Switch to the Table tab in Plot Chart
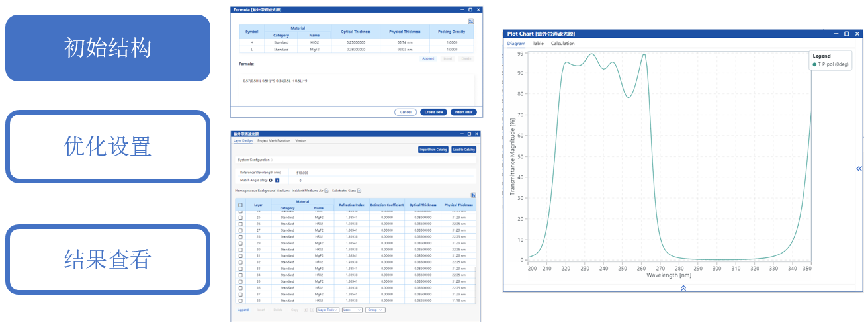 coord(538,44)
